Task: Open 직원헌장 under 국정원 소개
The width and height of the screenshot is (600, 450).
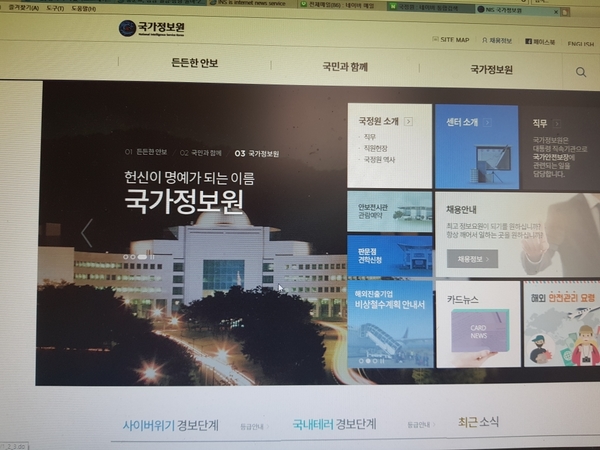Action: pos(375,148)
